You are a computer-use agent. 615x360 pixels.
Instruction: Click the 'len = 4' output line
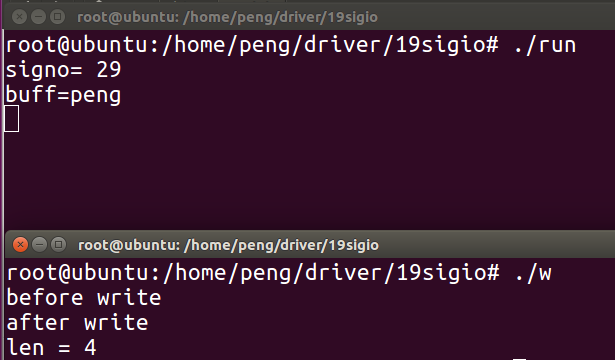pos(51,348)
